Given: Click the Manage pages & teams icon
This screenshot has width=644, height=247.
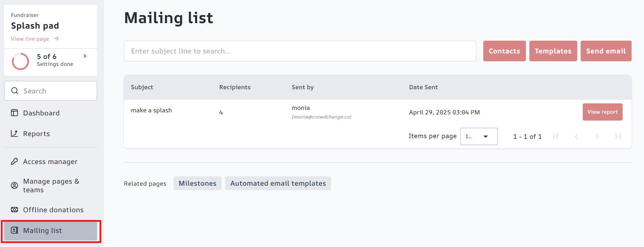Looking at the screenshot, I should [14, 185].
